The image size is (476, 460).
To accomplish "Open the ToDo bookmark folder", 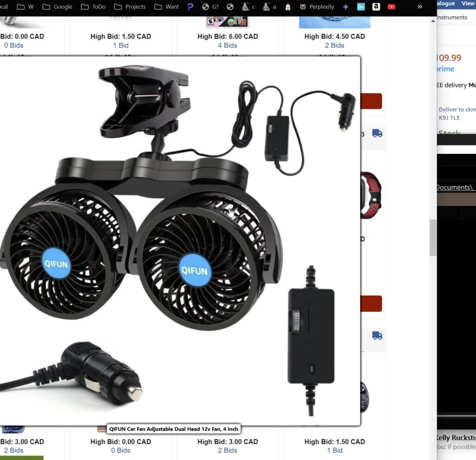I will 93,7.
